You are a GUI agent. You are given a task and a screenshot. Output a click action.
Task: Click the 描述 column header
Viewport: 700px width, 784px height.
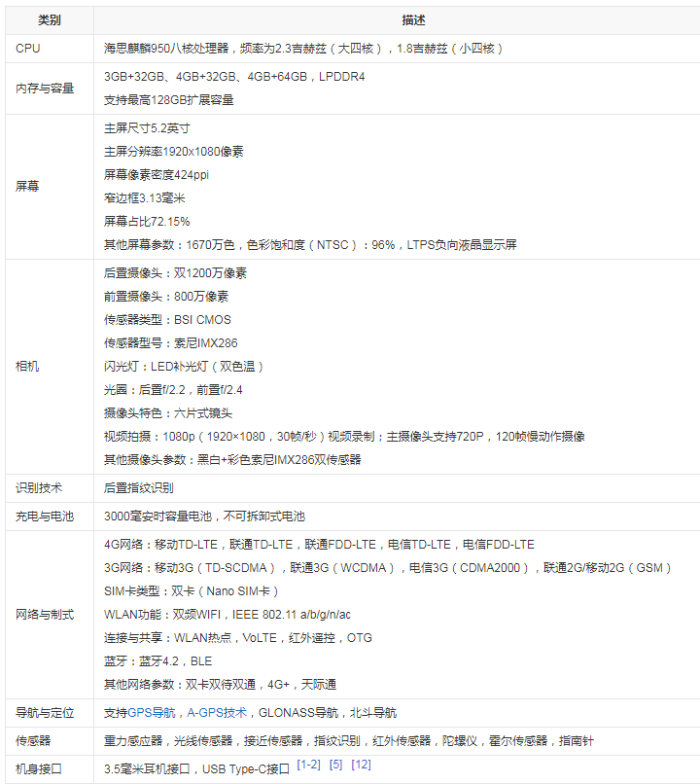pyautogui.click(x=413, y=20)
